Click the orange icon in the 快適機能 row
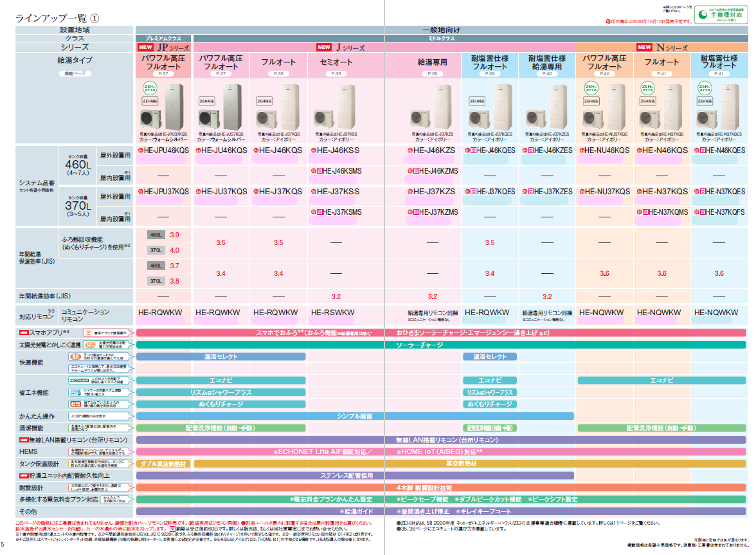This screenshot has height=555, width=756. 75,357
